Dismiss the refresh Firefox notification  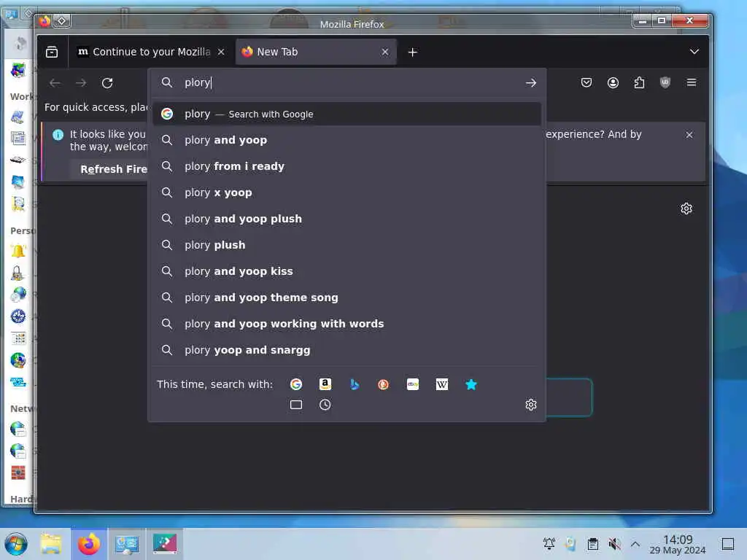point(689,135)
